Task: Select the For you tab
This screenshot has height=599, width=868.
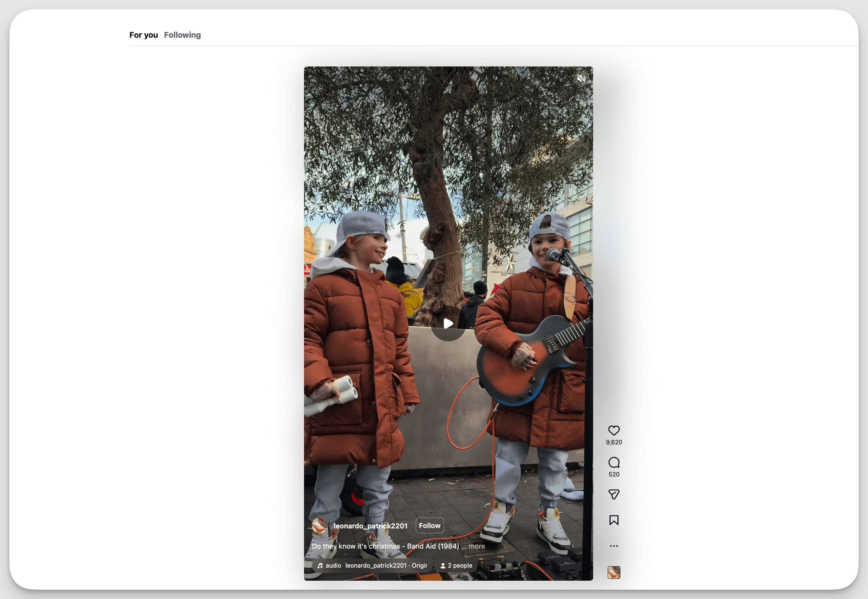Action: pyautogui.click(x=143, y=34)
